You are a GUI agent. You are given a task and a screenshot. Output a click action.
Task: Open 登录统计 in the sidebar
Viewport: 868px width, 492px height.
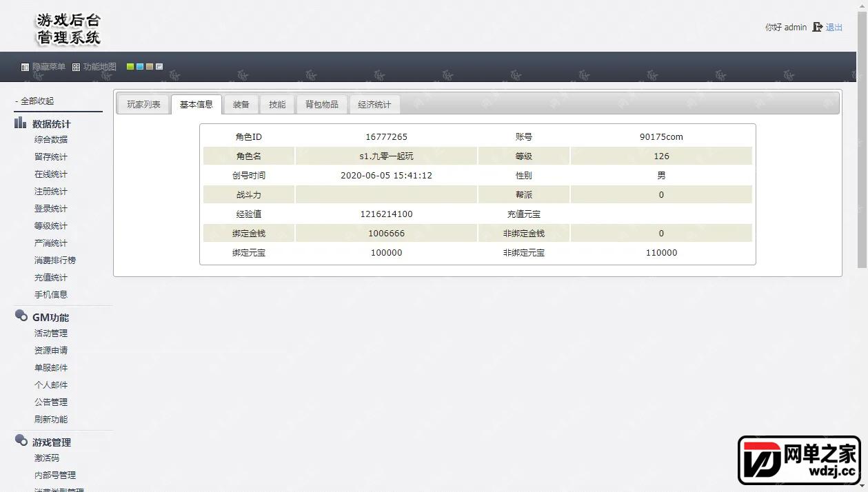pos(51,208)
